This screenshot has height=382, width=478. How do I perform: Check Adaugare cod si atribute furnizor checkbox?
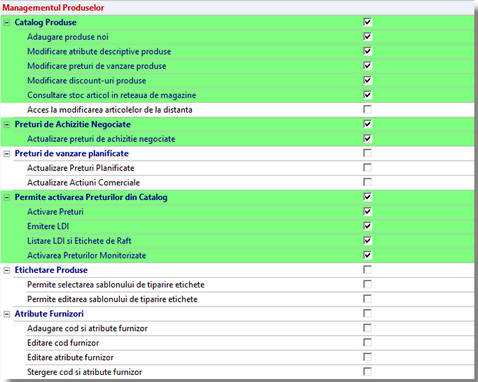tap(367, 328)
